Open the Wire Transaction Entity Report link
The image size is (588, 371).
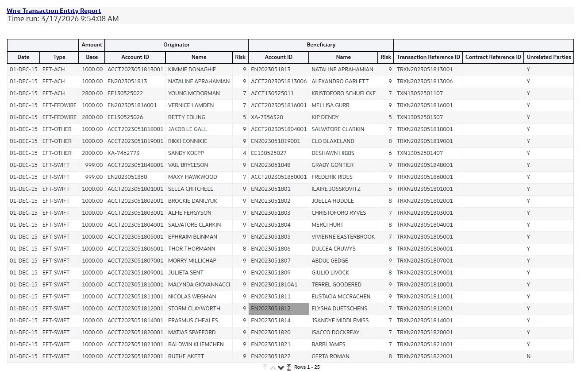pyautogui.click(x=54, y=11)
